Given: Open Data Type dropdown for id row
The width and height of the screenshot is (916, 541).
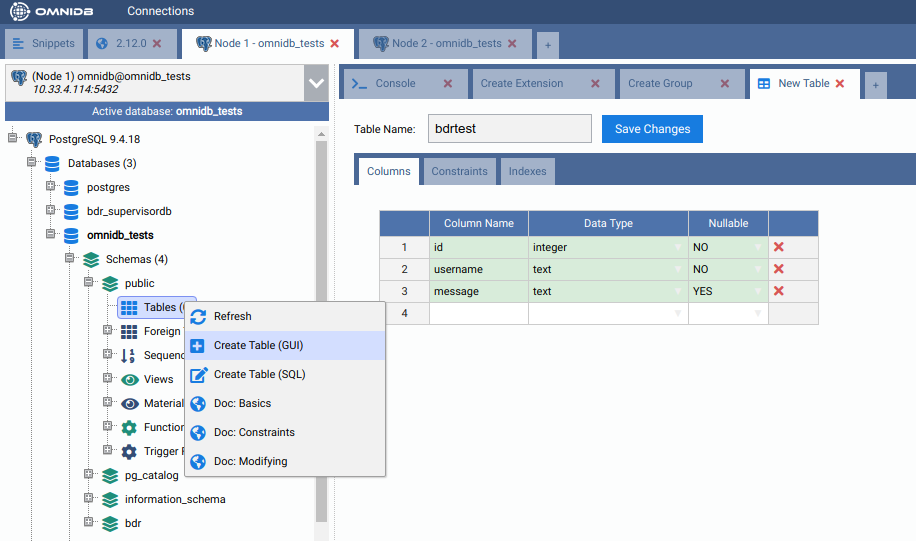Looking at the screenshot, I should [x=678, y=247].
